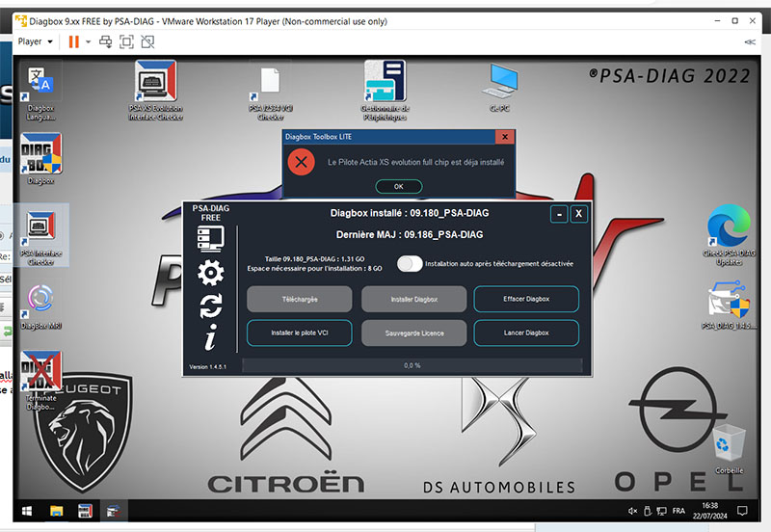771x532 pixels.
Task: Click 'Diagbox installé : 09.180_PSA-DIAG' text
Action: pos(410,213)
